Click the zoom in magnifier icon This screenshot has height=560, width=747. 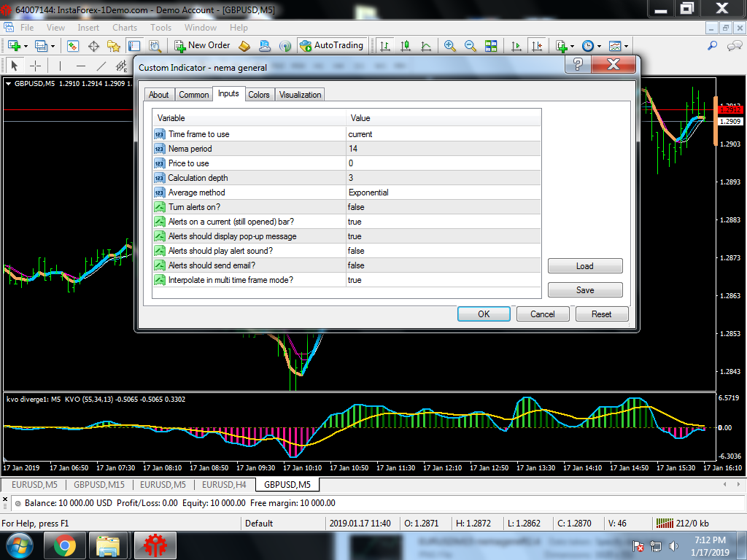[x=450, y=45]
